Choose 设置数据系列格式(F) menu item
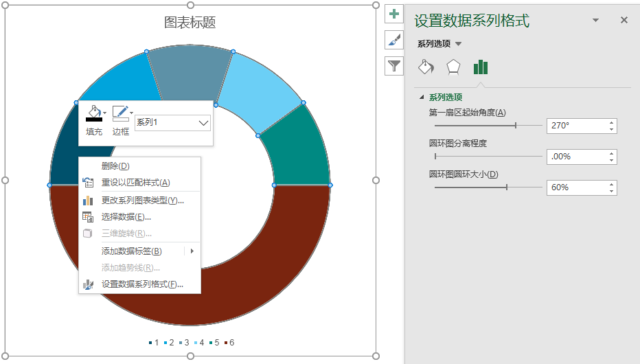The height and width of the screenshot is (364, 640). [x=139, y=284]
